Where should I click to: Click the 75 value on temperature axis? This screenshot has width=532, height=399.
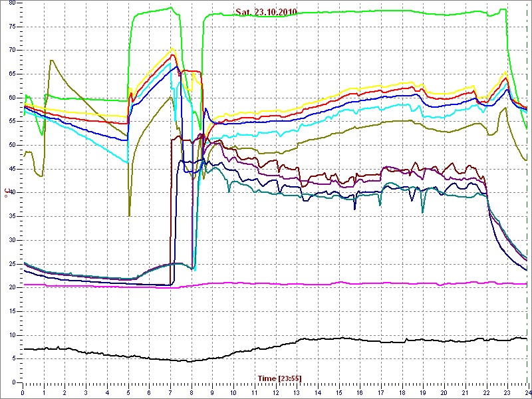pyautogui.click(x=12, y=27)
